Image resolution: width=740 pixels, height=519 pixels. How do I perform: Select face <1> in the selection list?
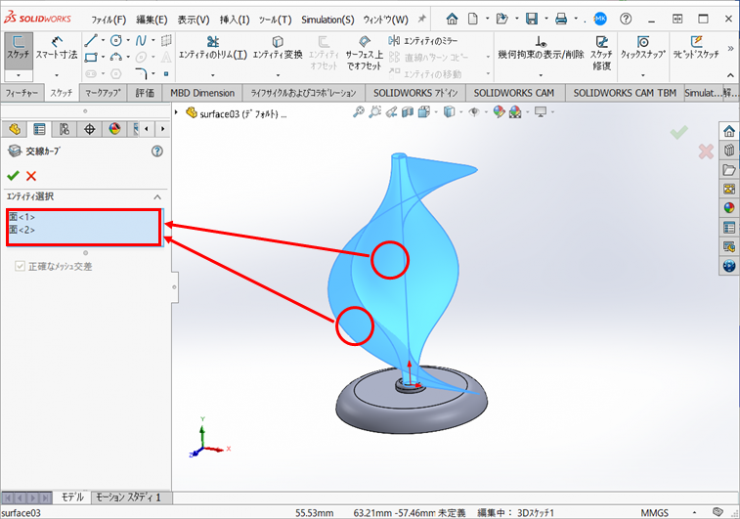(x=22, y=217)
